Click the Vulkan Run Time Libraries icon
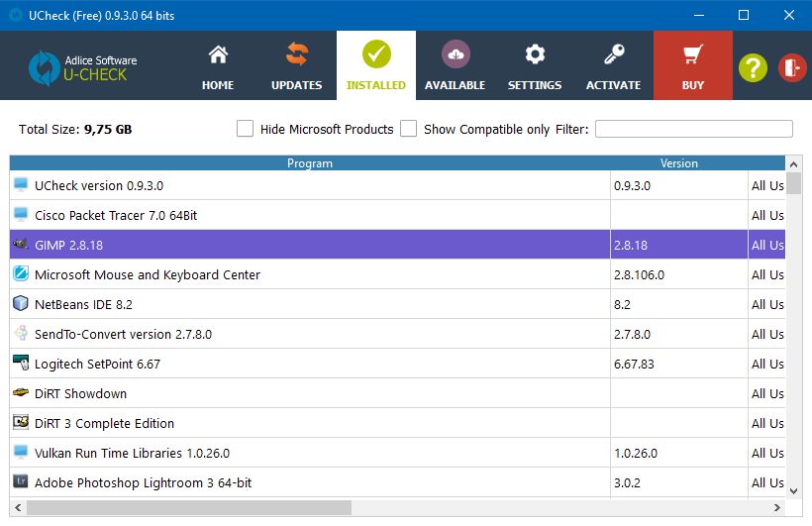Image resolution: width=812 pixels, height=526 pixels. point(21,453)
